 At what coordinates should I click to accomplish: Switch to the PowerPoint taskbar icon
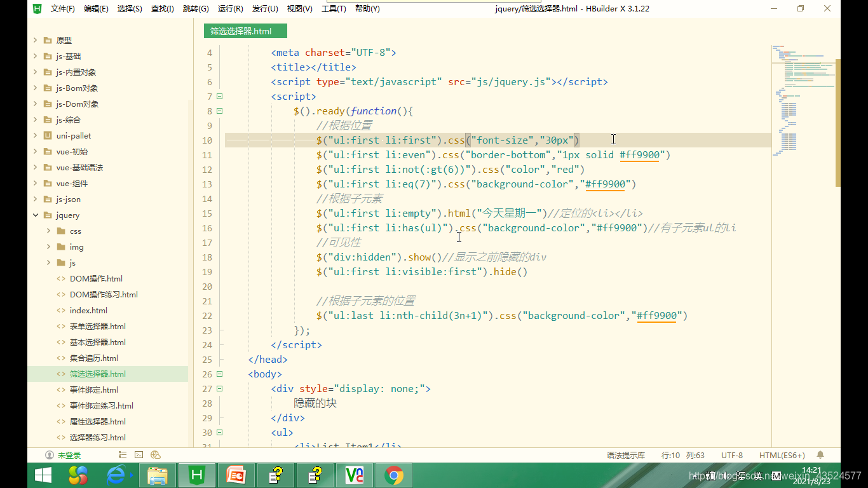[236, 475]
